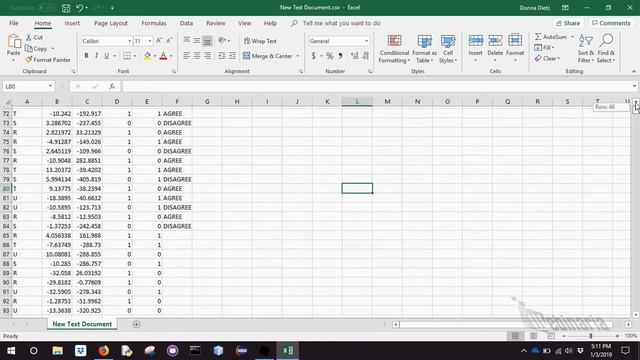The height and width of the screenshot is (360, 640).
Task: Switch to the Formulas tab
Action: [154, 23]
